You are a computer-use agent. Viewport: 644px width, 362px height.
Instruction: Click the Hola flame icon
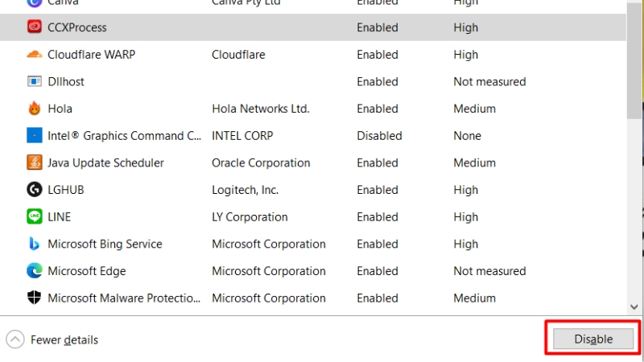tap(35, 109)
